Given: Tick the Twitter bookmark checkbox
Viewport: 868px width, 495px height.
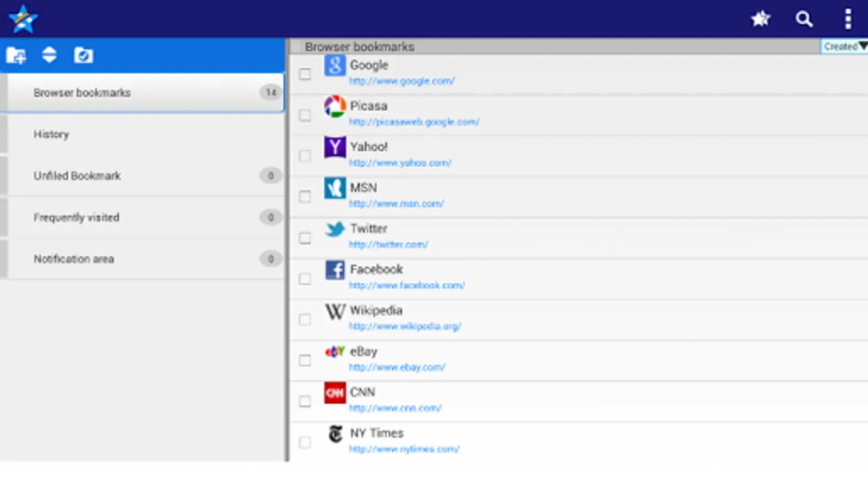Looking at the screenshot, I should (x=305, y=238).
